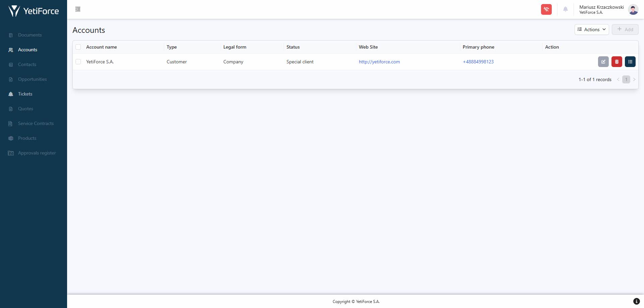Go to the Opportunities module
This screenshot has width=644, height=308.
point(33,79)
